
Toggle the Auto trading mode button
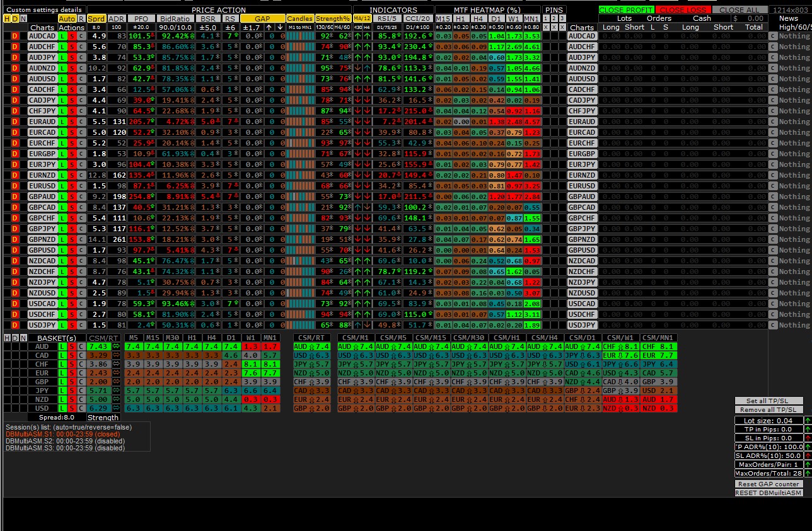67,18
